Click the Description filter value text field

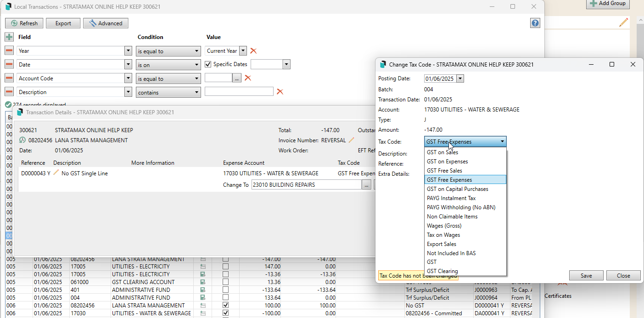pyautogui.click(x=239, y=92)
